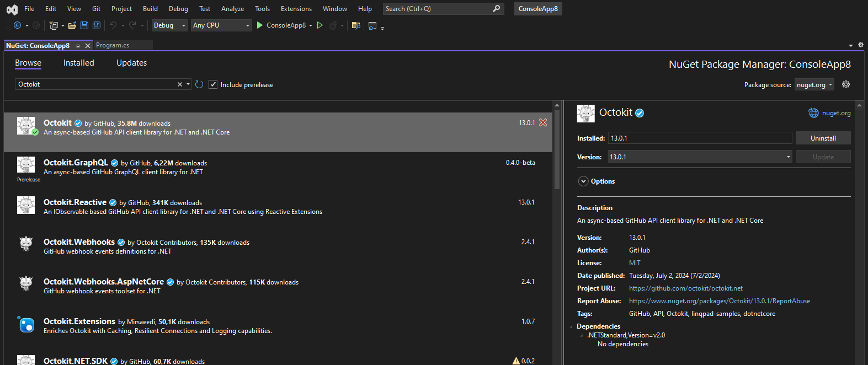Expand the Options section
Screen dimensions: 868x365
coord(583,181)
